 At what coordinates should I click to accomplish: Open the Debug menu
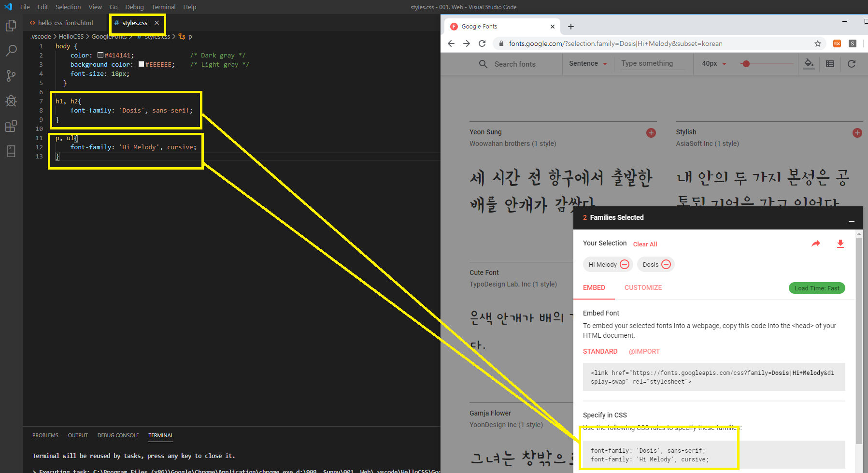134,7
